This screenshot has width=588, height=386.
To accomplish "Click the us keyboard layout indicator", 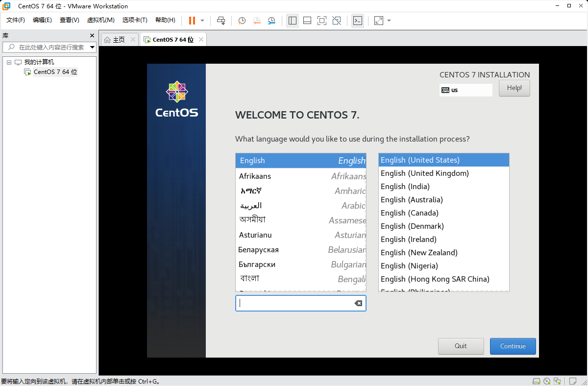I will [x=466, y=90].
